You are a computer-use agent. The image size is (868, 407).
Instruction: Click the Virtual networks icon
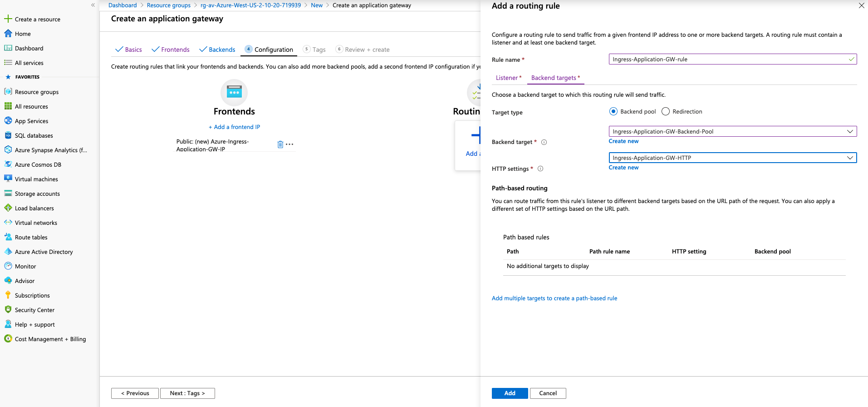point(8,223)
